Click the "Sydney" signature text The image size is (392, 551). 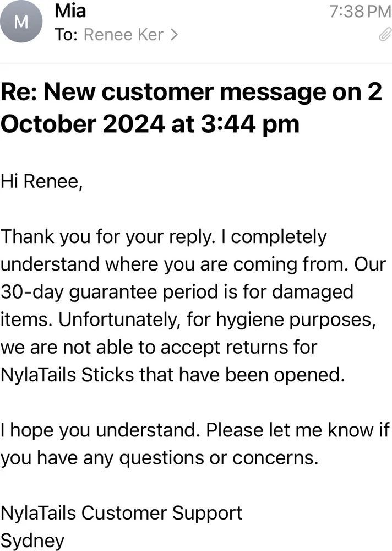tap(32, 541)
